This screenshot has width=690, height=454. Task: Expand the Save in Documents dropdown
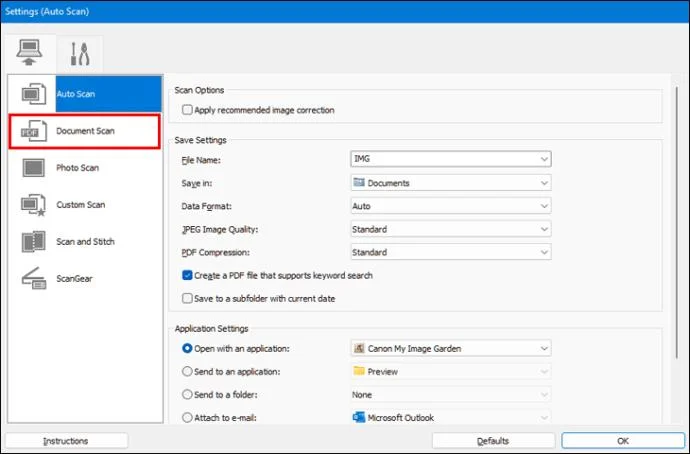tap(451, 183)
